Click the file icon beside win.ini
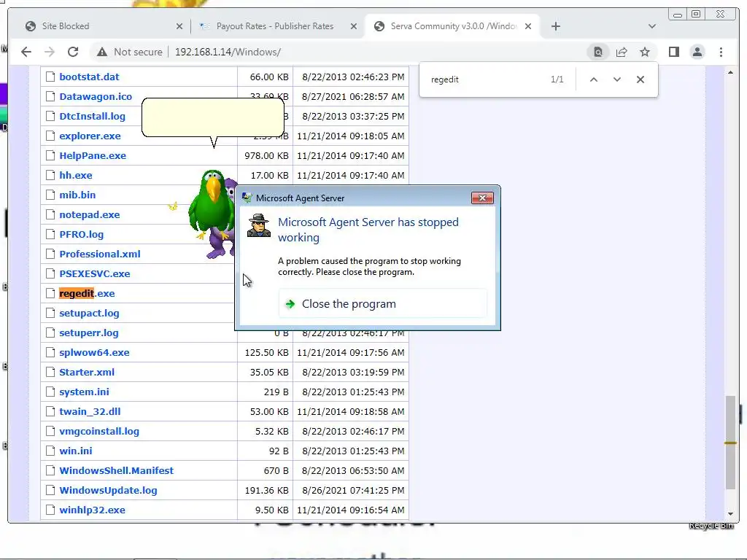This screenshot has height=560, width=747. pos(50,451)
